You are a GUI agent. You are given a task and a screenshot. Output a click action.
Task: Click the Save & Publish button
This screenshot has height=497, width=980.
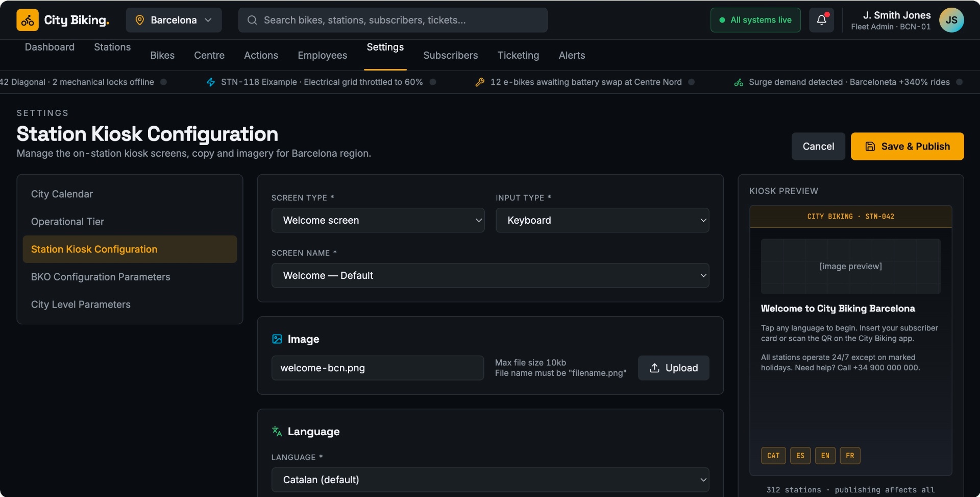[907, 147]
